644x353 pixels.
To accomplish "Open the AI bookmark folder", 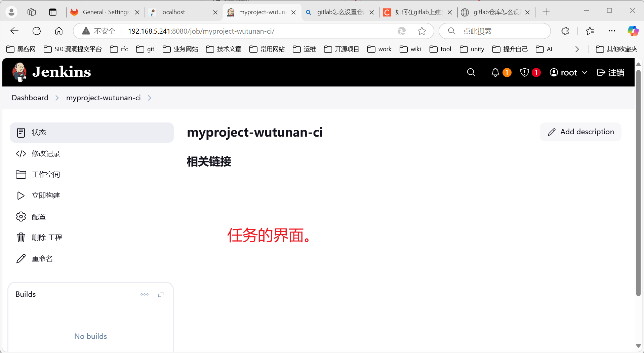I will pyautogui.click(x=544, y=49).
